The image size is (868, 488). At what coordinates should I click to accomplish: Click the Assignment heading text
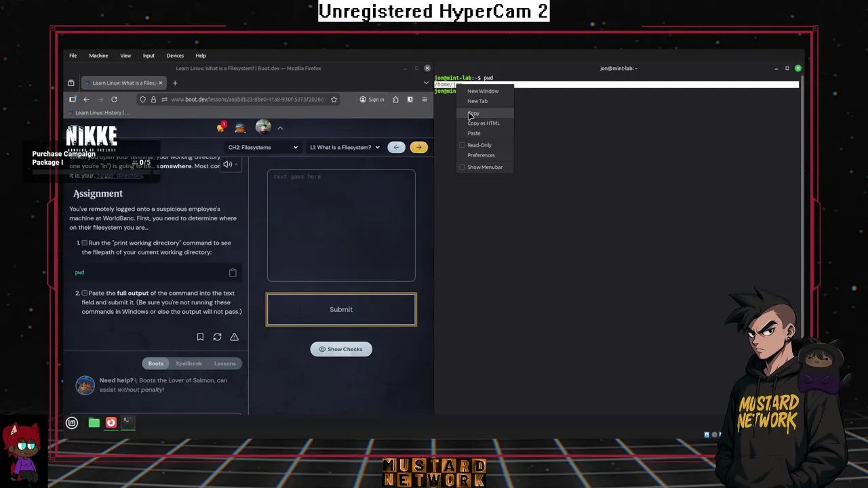pos(98,194)
